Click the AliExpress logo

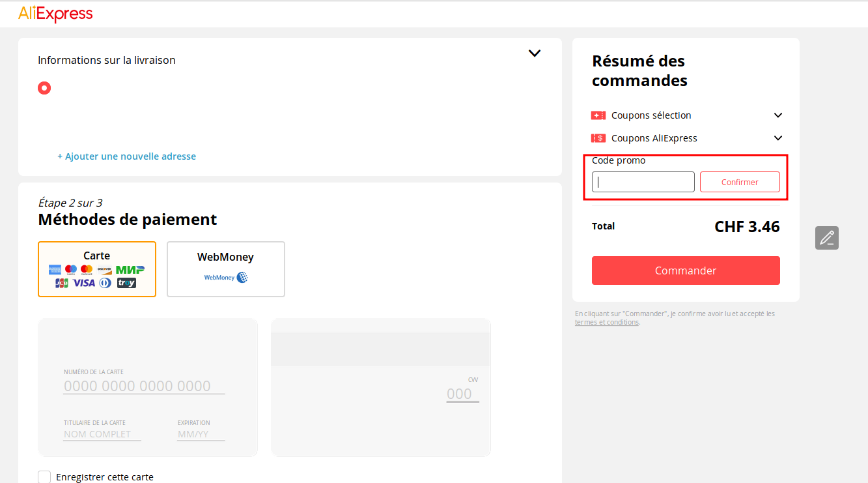coord(55,13)
